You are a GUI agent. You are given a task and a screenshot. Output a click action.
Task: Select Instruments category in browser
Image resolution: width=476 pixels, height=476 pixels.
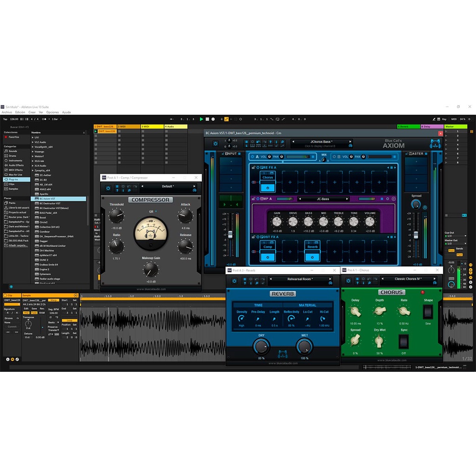pos(15,160)
